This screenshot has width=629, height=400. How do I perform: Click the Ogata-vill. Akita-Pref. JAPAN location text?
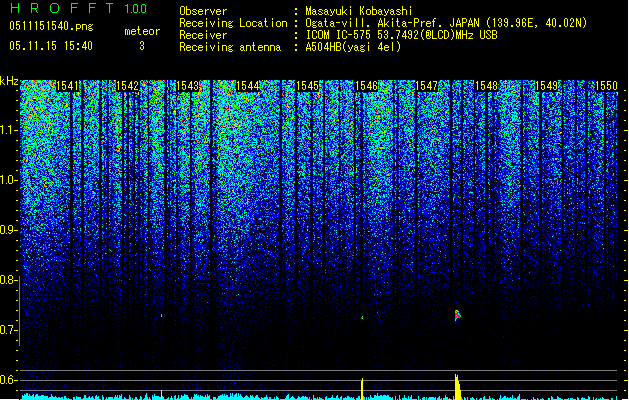pyautogui.click(x=446, y=23)
